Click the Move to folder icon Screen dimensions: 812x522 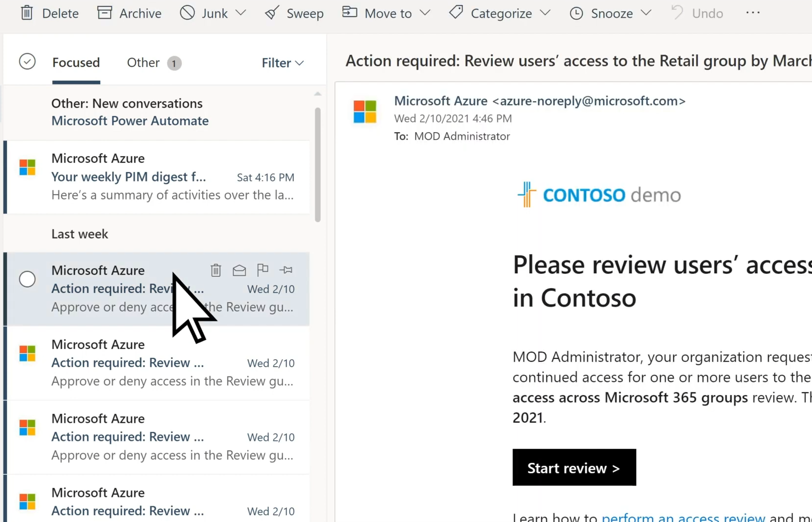(349, 12)
